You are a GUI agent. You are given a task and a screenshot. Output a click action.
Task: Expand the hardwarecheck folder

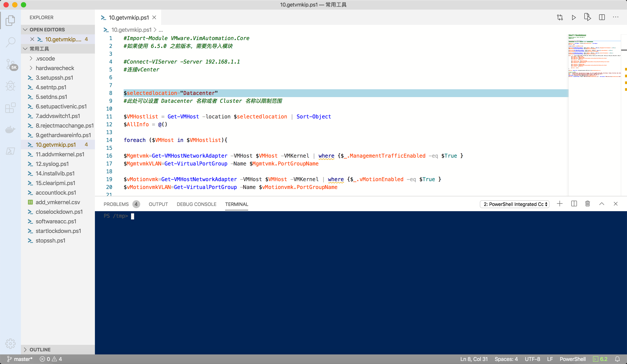pyautogui.click(x=58, y=68)
